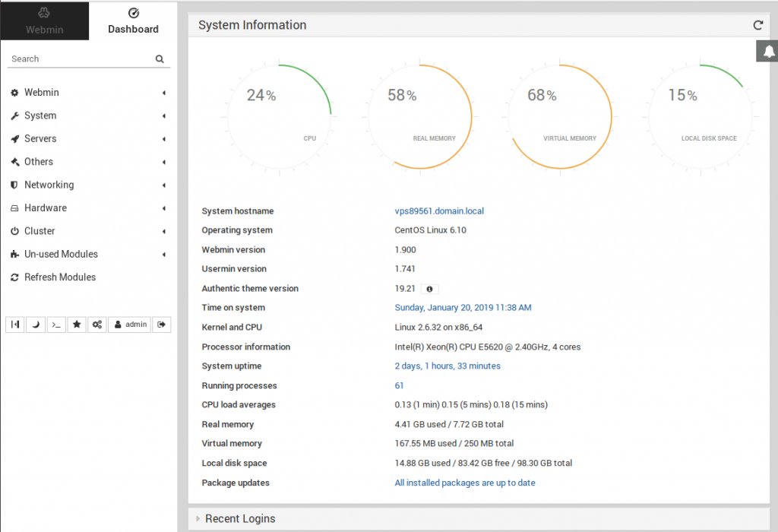Click the star favorites icon
778x532 pixels.
76,325
